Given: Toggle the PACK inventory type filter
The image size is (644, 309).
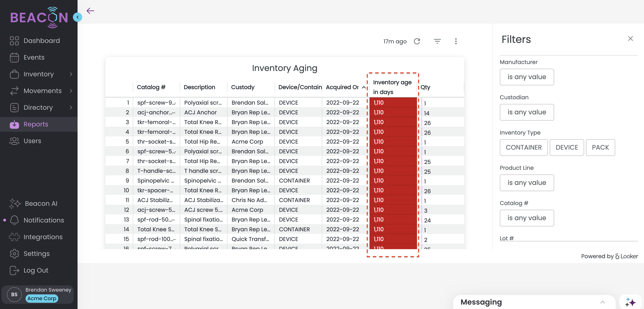Looking at the screenshot, I should (x=600, y=147).
